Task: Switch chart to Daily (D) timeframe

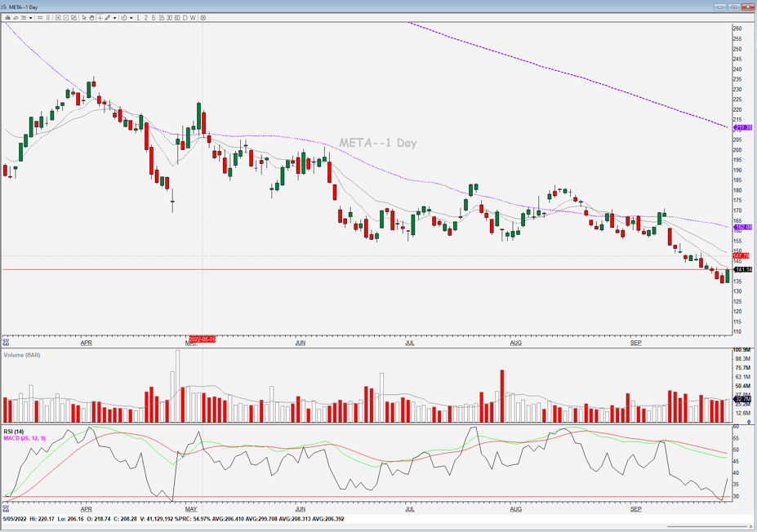Action: pos(185,18)
